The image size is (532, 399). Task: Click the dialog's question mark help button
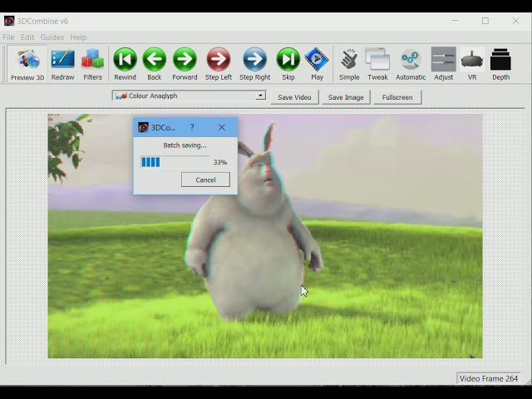click(192, 127)
